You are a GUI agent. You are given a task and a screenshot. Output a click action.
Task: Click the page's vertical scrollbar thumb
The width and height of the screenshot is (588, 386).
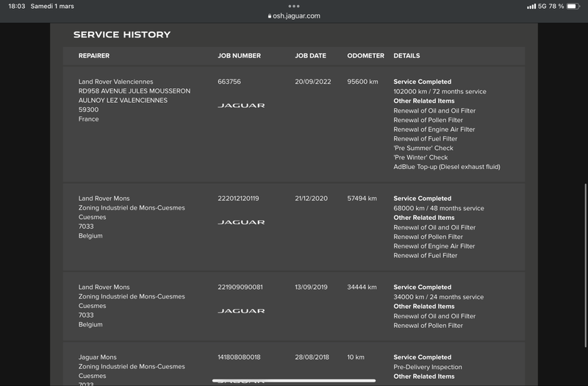[x=586, y=265]
